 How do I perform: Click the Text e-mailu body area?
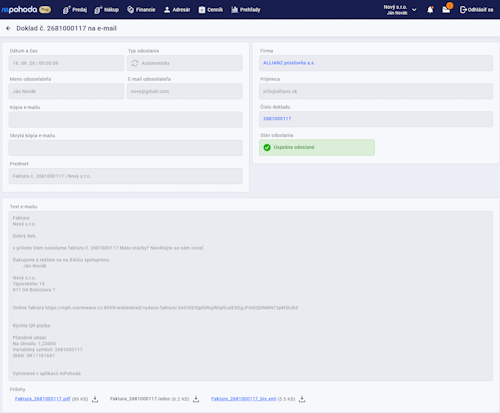tap(251, 296)
